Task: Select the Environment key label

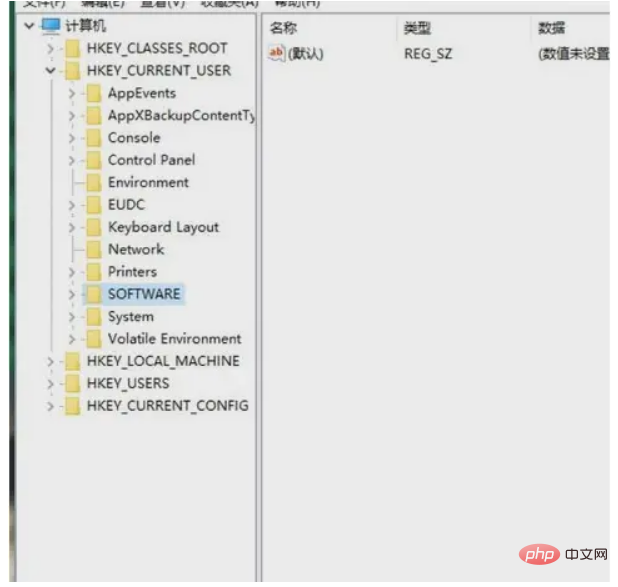Action: point(148,183)
